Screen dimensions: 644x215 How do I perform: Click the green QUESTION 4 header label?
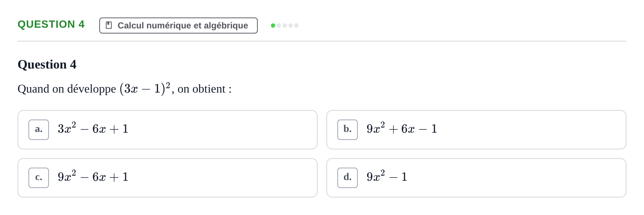[x=51, y=24]
